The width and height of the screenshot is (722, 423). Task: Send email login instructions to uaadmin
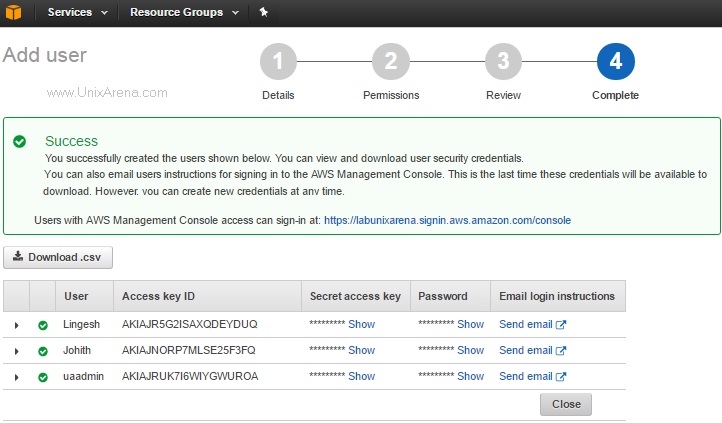pyautogui.click(x=532, y=377)
